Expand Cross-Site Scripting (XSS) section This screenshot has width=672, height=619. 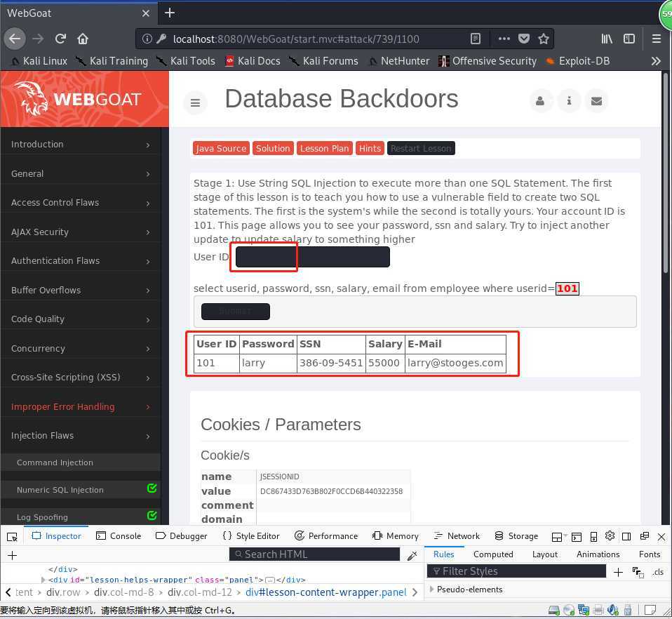pyautogui.click(x=81, y=378)
